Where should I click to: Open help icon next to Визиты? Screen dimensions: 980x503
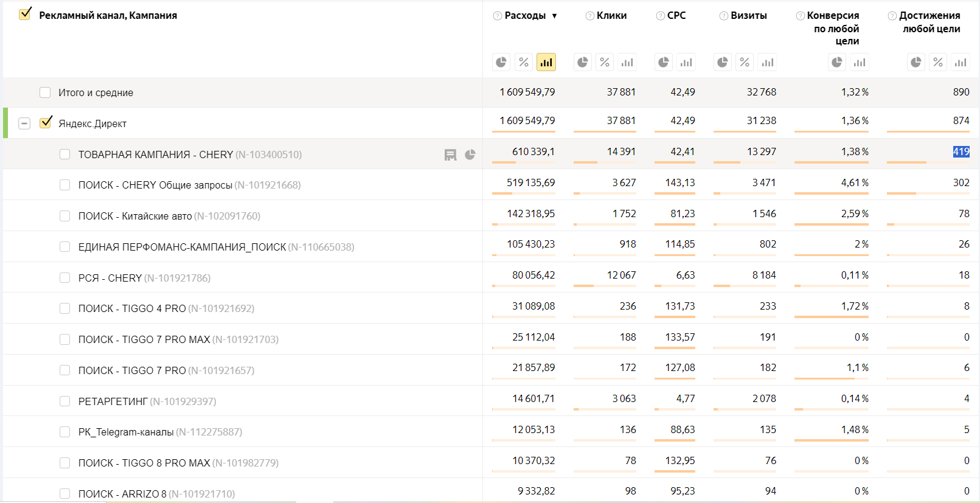(x=723, y=16)
